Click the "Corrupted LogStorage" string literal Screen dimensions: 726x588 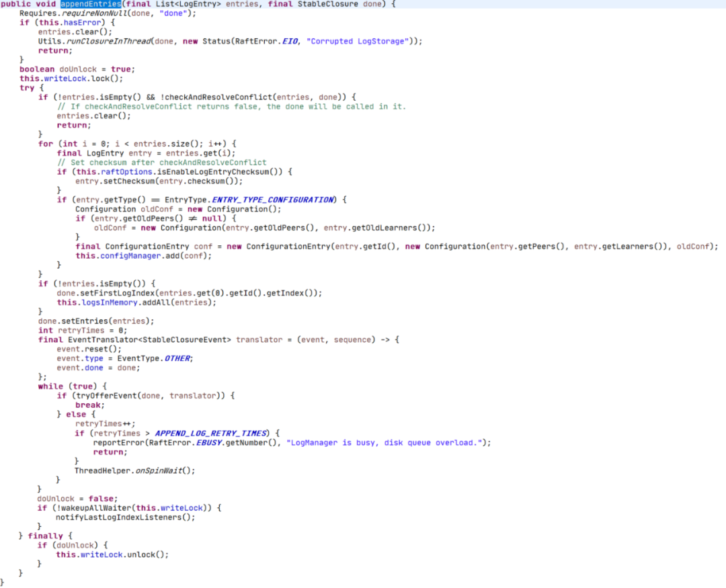pos(358,41)
